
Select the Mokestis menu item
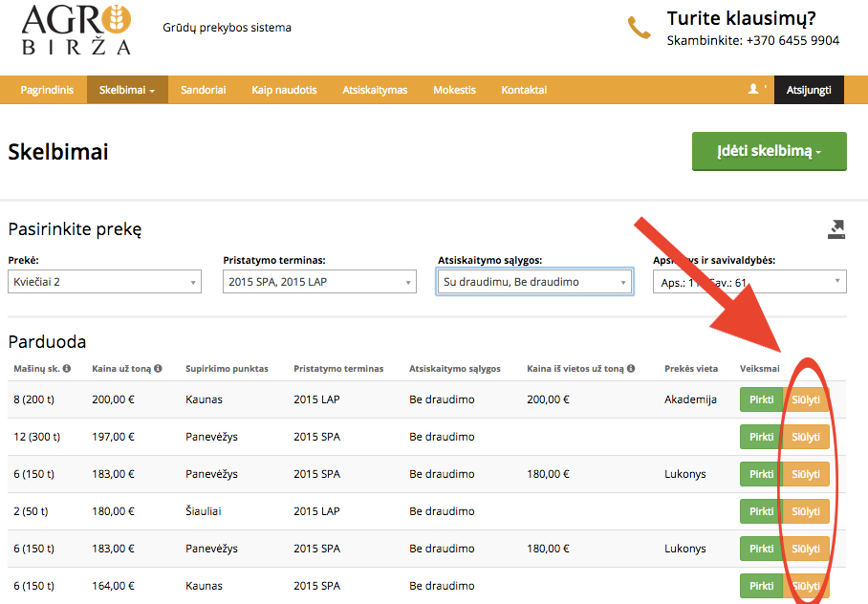(x=454, y=90)
